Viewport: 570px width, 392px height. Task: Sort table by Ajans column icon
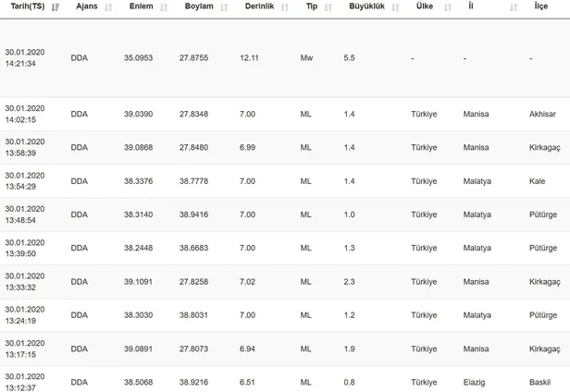click(108, 7)
